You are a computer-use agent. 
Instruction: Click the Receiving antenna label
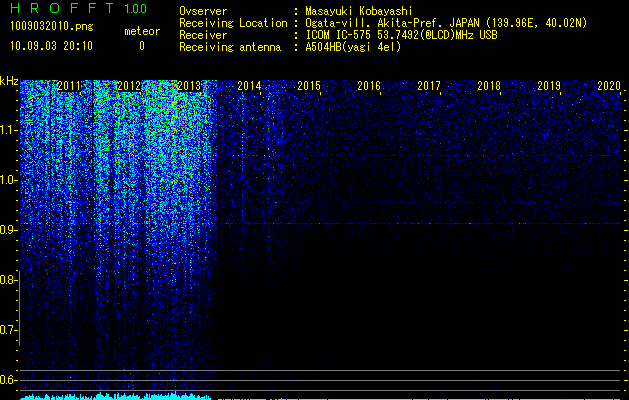[x=230, y=47]
